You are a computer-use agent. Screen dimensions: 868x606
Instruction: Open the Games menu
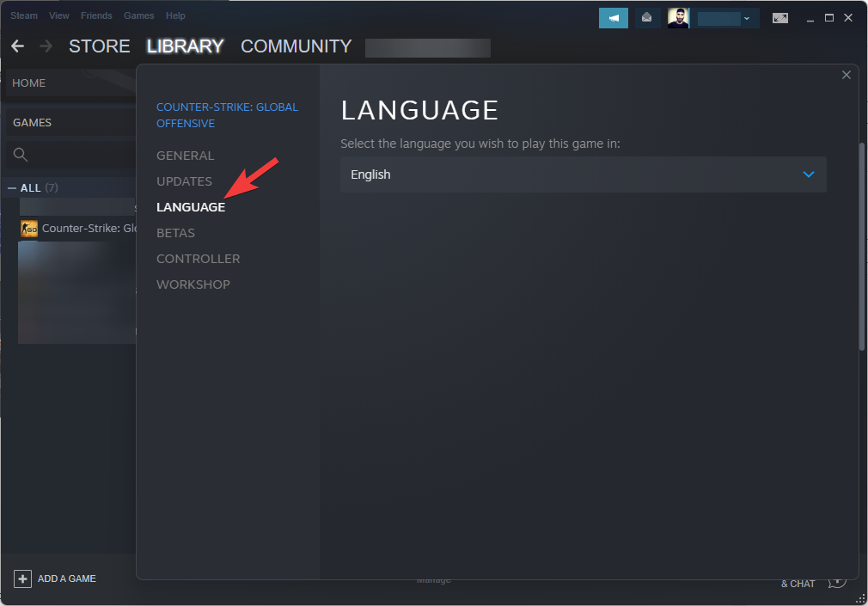pyautogui.click(x=139, y=15)
